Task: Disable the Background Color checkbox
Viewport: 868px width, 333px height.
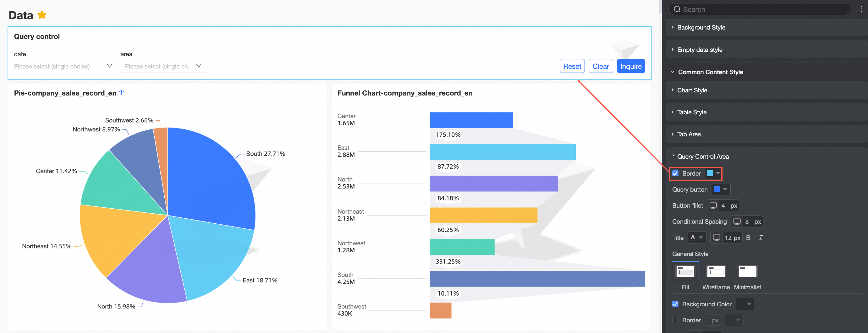Action: 675,304
